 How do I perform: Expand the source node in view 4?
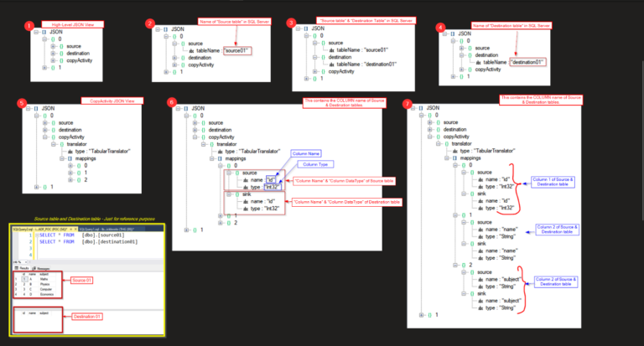[x=461, y=48]
